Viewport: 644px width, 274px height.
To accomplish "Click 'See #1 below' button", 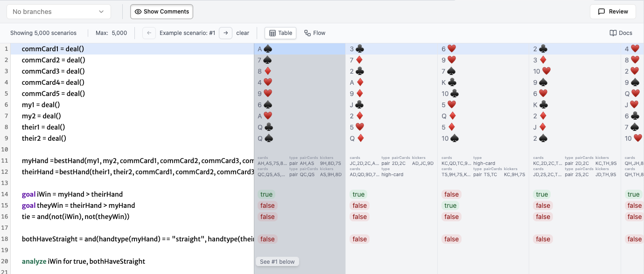I will (277, 262).
